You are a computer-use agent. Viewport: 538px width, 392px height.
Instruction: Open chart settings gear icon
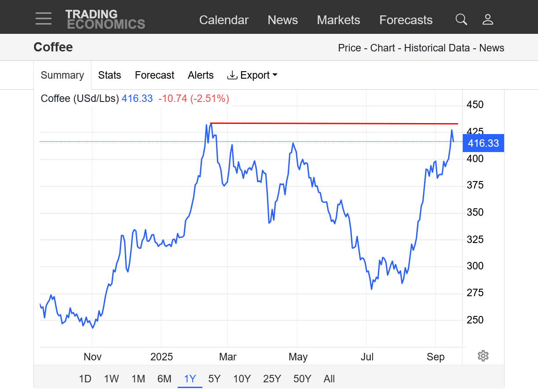(483, 356)
